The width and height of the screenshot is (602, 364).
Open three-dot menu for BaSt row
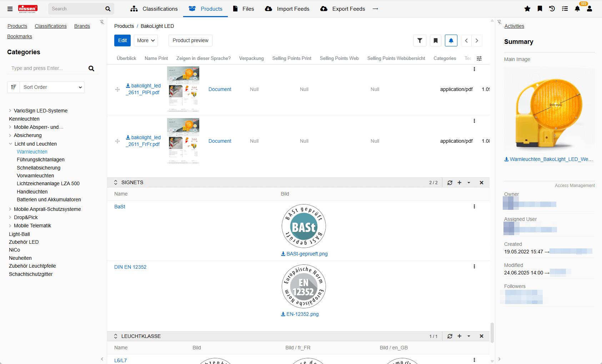[x=474, y=207]
